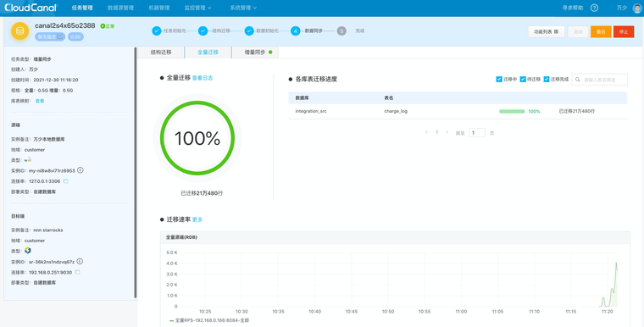
Task: Click the yellow database task icon
Action: click(x=19, y=31)
